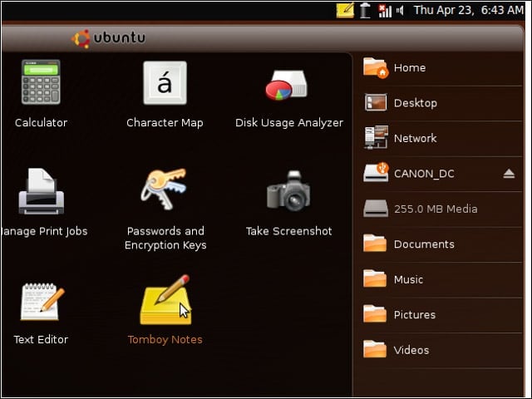Open the Text Editor notepad icon
The width and height of the screenshot is (532, 399).
pyautogui.click(x=42, y=301)
